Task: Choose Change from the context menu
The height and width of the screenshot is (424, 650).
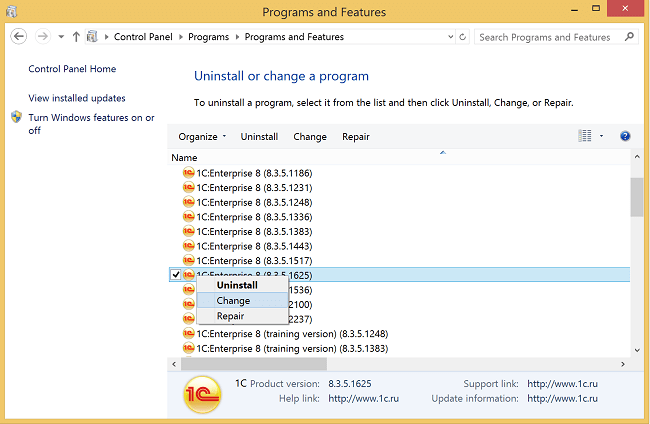Action: 242,300
